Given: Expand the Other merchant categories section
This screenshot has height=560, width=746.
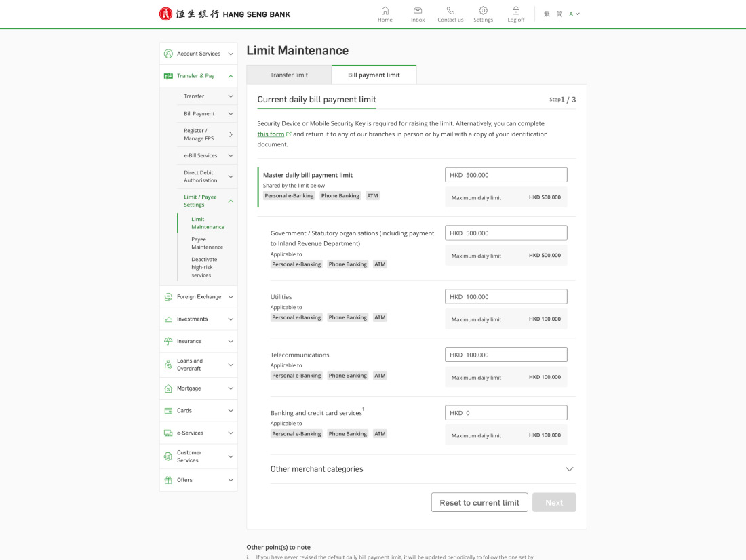Looking at the screenshot, I should (x=569, y=469).
